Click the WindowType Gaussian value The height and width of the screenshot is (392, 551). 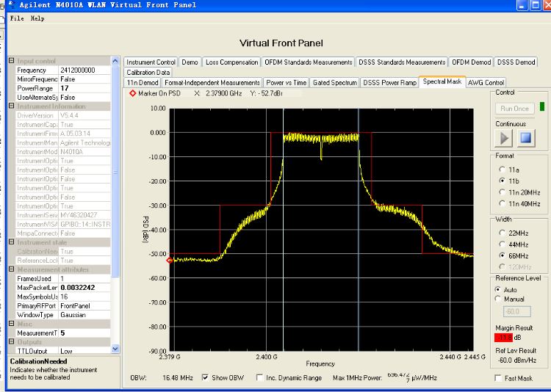(x=84, y=315)
